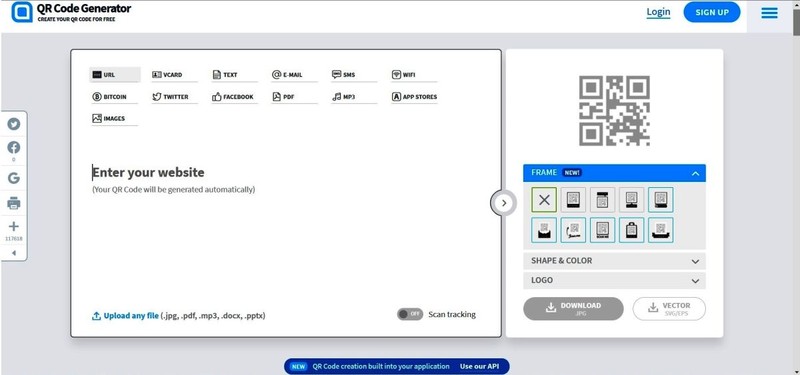Screen dimensions: 800x375
Task: Collapse the FRAME section
Action: (614, 173)
